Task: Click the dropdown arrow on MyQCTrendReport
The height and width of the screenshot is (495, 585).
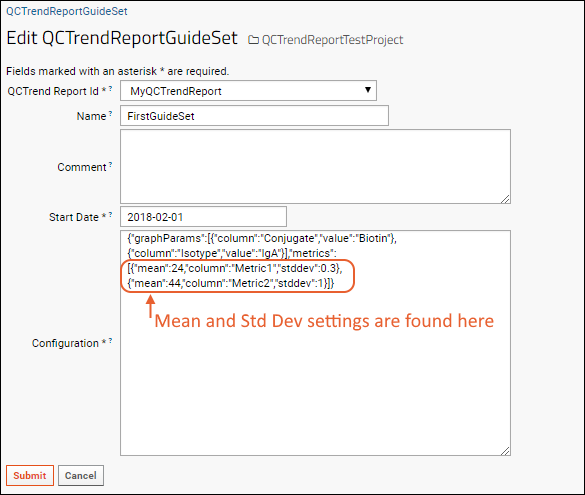Action: click(368, 90)
